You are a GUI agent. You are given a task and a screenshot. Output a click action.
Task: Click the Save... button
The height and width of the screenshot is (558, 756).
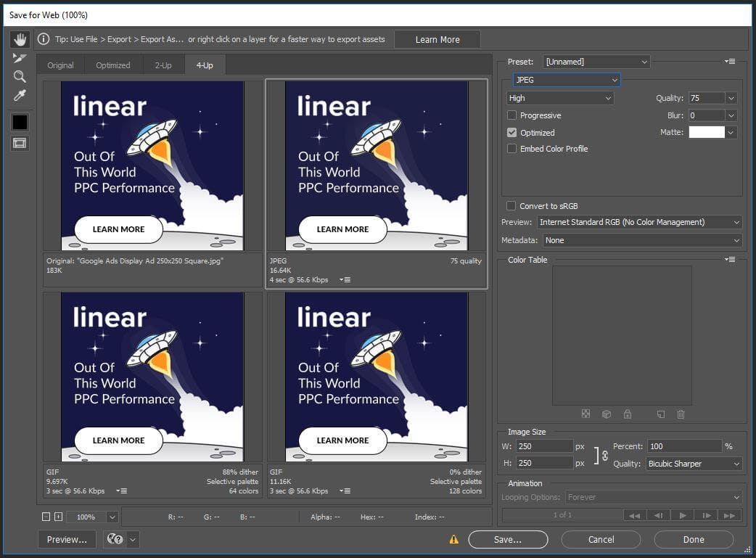click(x=508, y=539)
